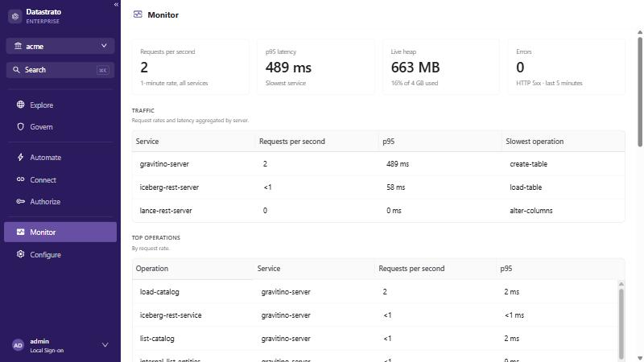
Task: Click the Top Operations table scrollbar
Action: click(621, 323)
